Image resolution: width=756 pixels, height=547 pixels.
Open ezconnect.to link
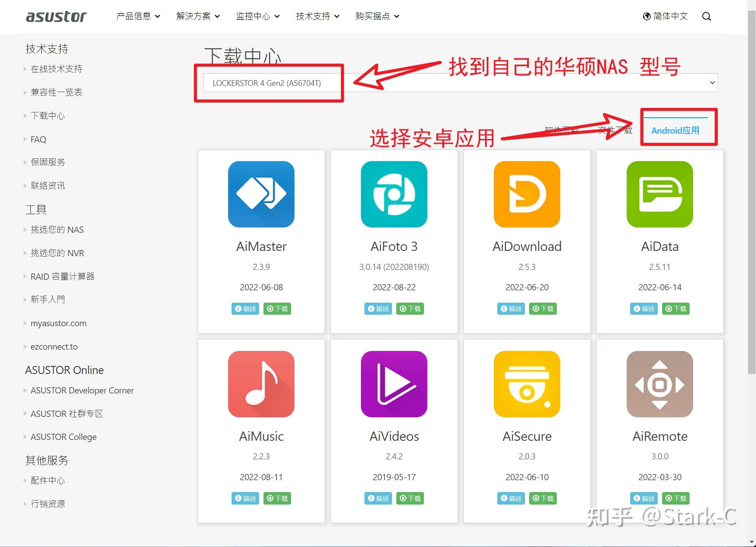coord(54,347)
